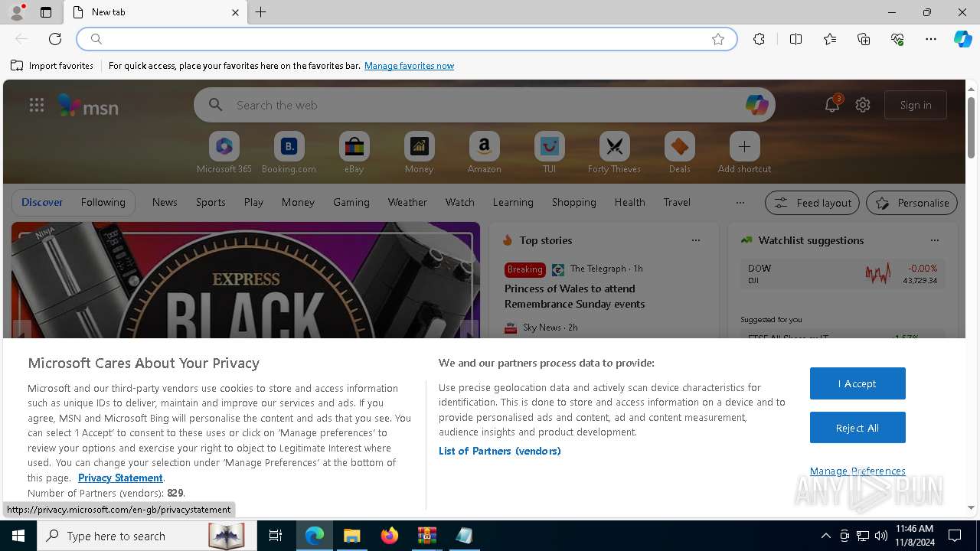Click the Search the web field
980x551 pixels.
pos(484,105)
